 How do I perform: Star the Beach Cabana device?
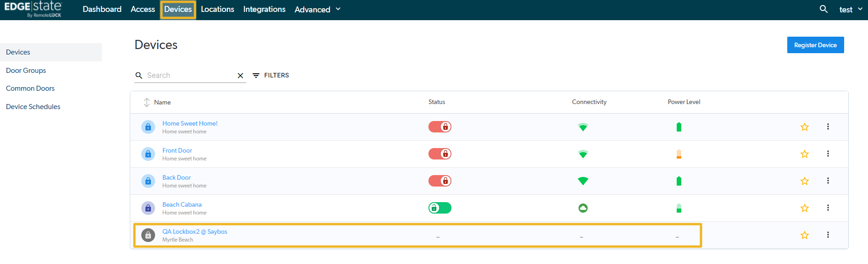point(804,208)
